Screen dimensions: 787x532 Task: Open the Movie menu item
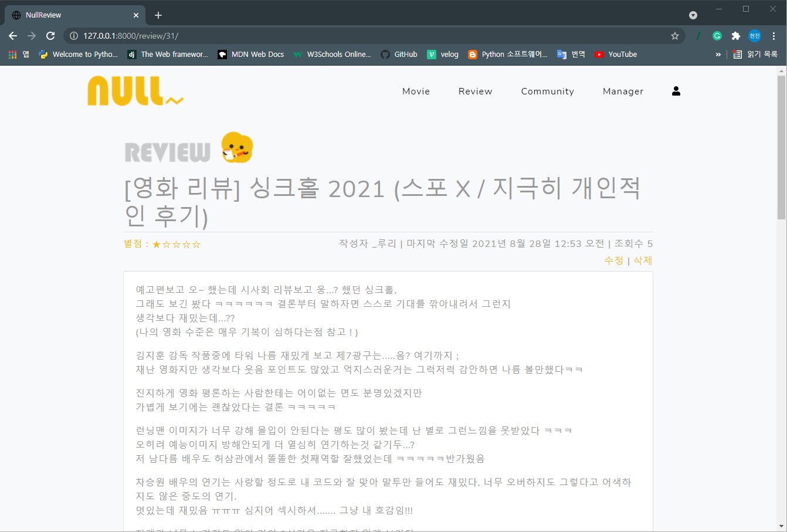pos(416,91)
